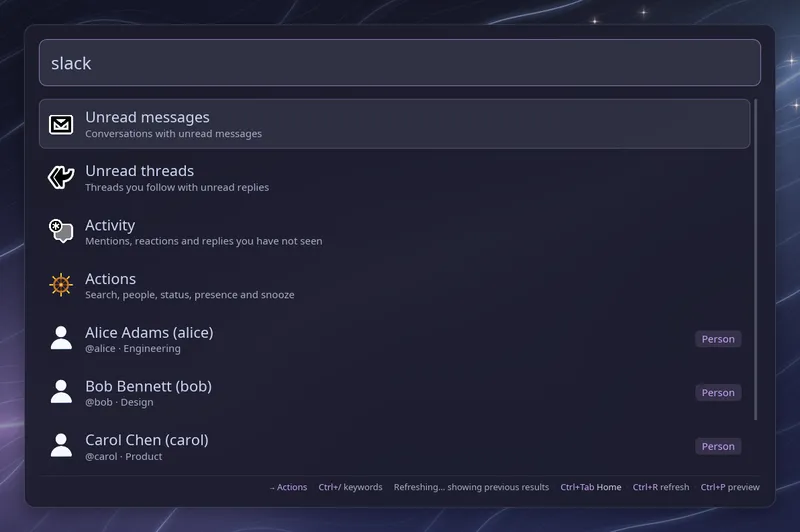Click the Unread threads arrow icon
Screen dimensions: 800x532
(61, 178)
